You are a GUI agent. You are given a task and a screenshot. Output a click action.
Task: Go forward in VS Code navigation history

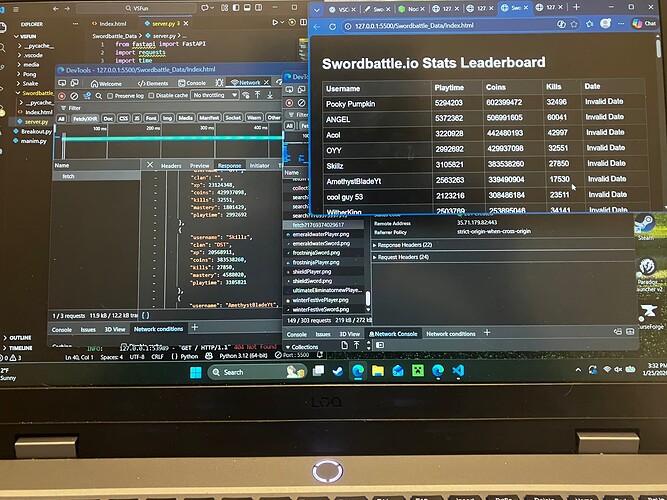click(x=67, y=9)
